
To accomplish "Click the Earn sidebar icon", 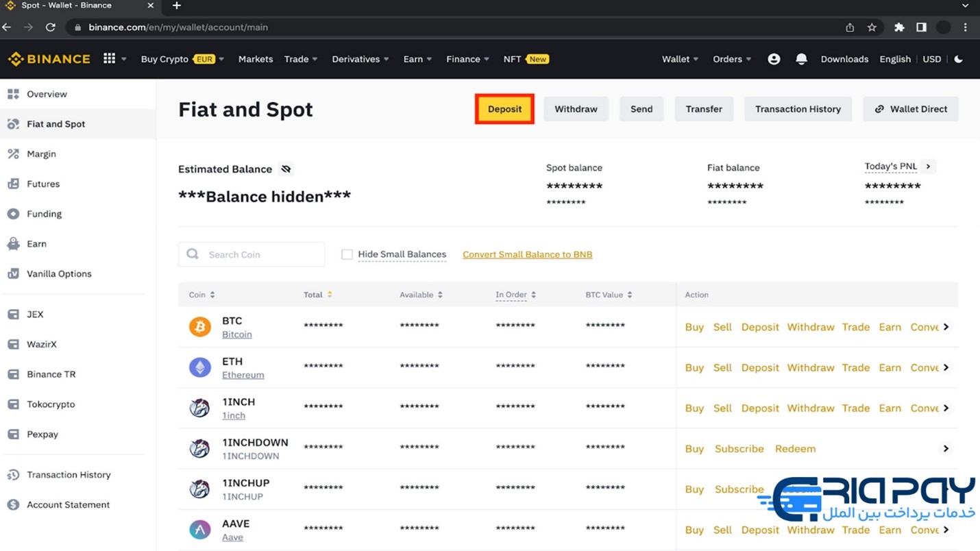I will click(13, 244).
